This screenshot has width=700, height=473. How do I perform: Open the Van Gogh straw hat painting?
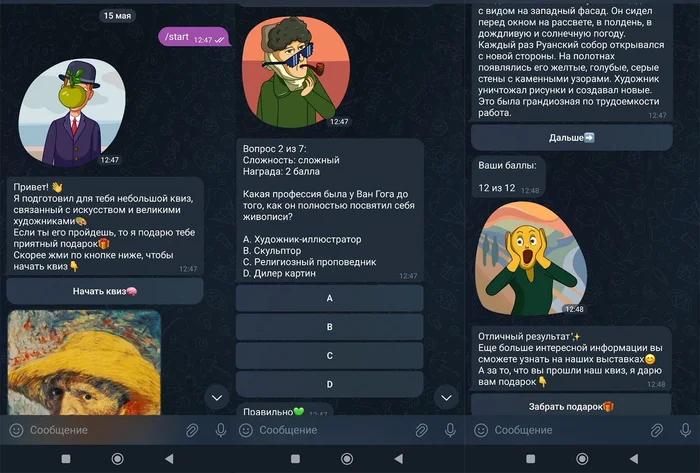coord(84,363)
